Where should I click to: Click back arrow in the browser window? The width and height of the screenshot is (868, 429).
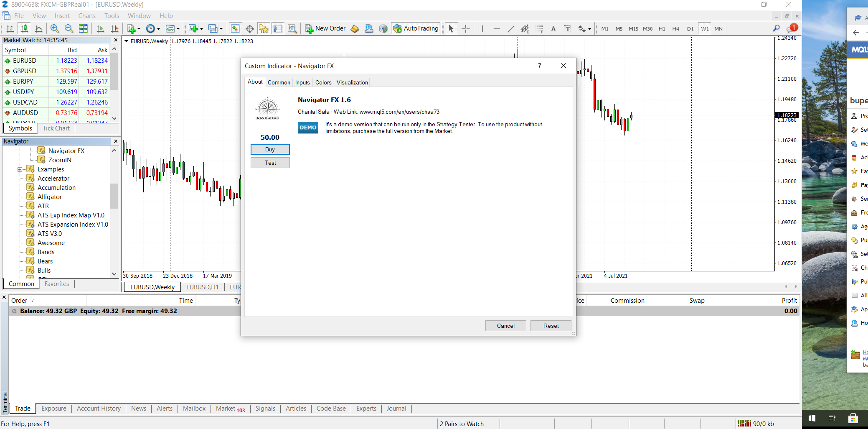point(856,33)
